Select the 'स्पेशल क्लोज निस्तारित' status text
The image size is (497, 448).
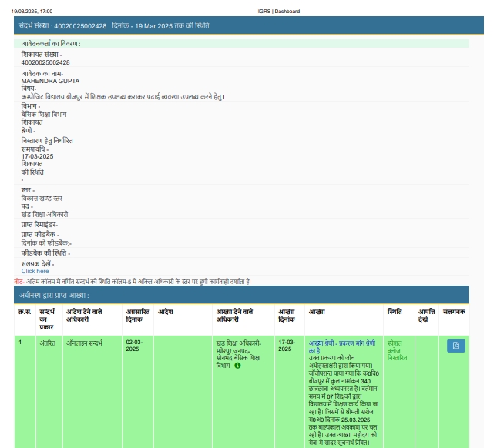(x=398, y=350)
